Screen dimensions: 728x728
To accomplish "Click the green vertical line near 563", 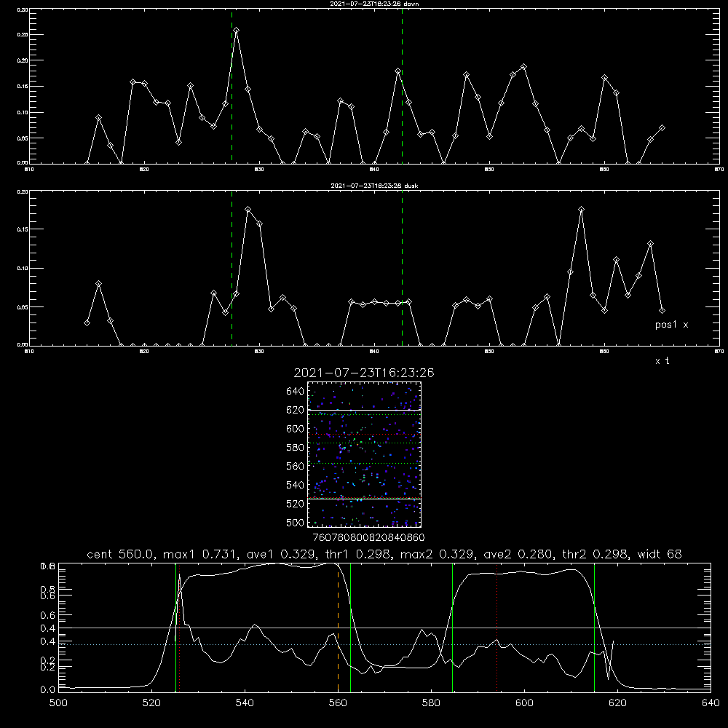I will (x=350, y=627).
